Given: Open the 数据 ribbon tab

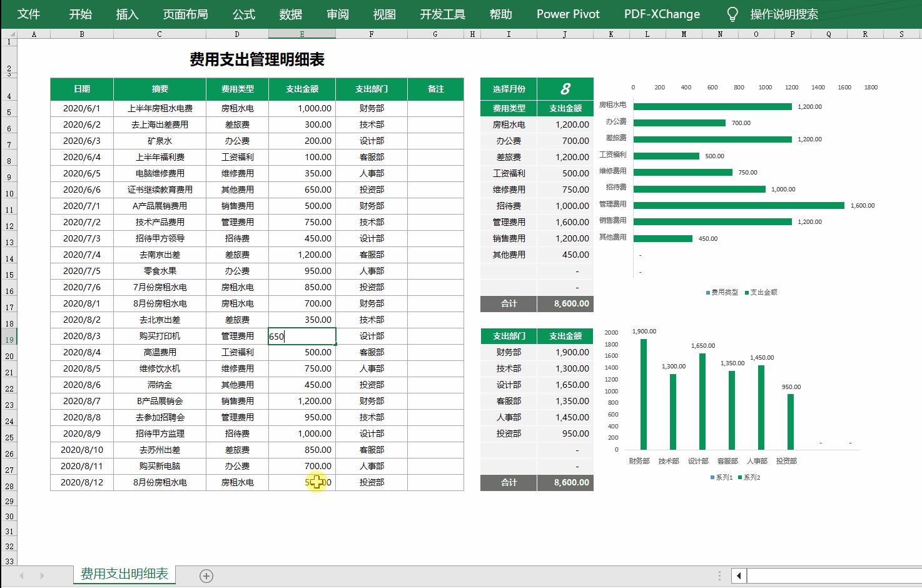Looking at the screenshot, I should tap(291, 14).
